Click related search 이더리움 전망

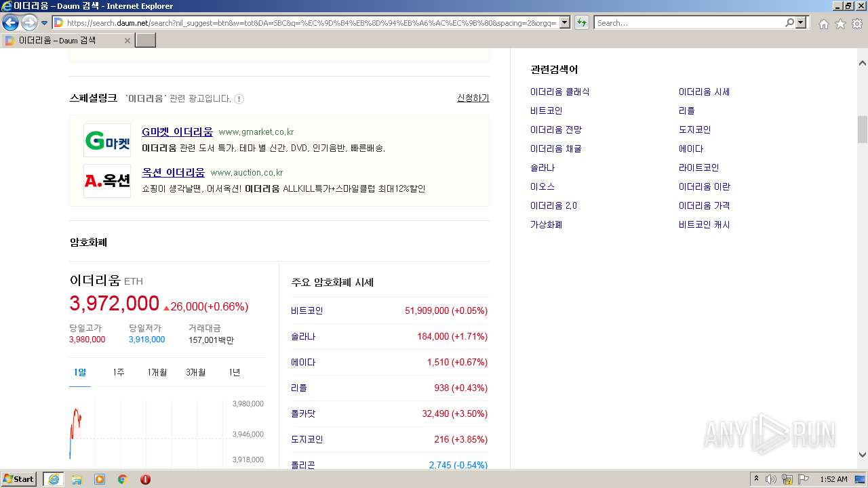[x=556, y=129]
